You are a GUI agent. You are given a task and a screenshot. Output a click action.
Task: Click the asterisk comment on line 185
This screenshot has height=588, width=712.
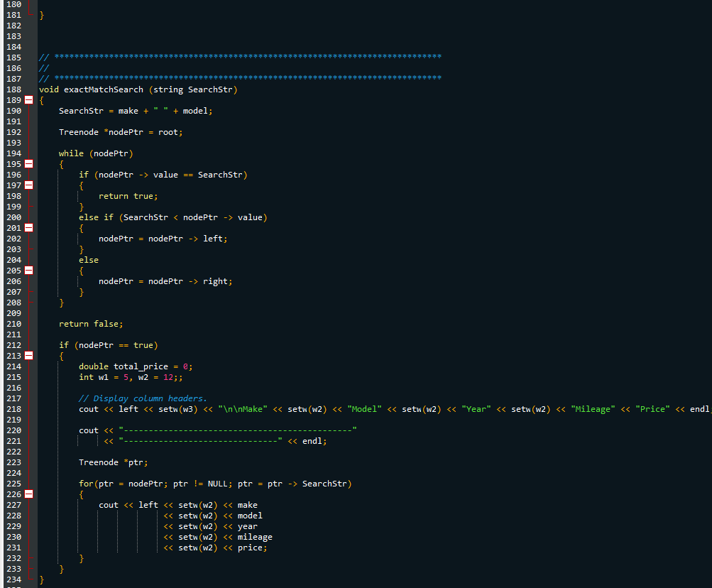240,58
